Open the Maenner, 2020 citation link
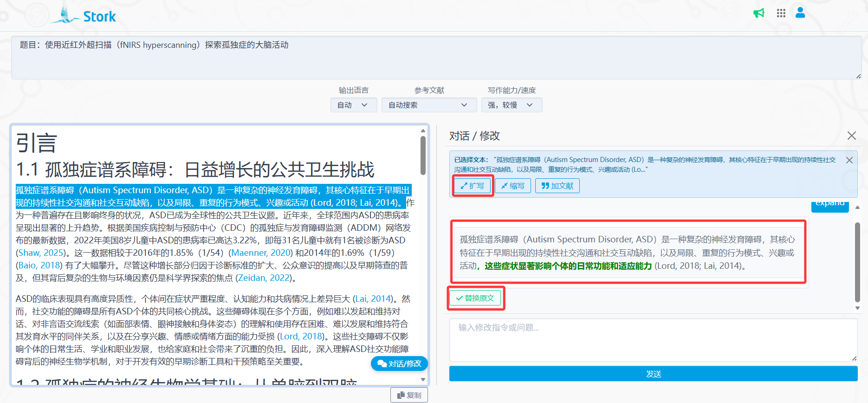Image resolution: width=868 pixels, height=403 pixels. [261, 253]
